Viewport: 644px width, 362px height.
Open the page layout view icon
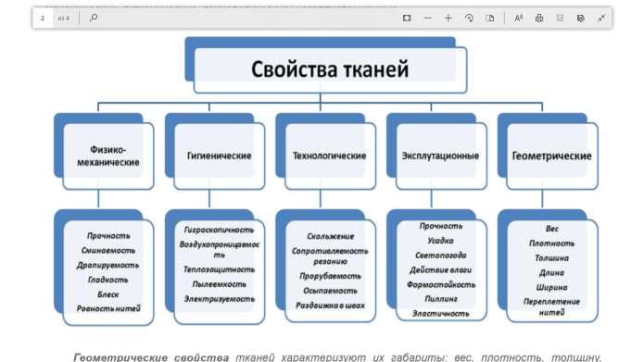(x=489, y=19)
